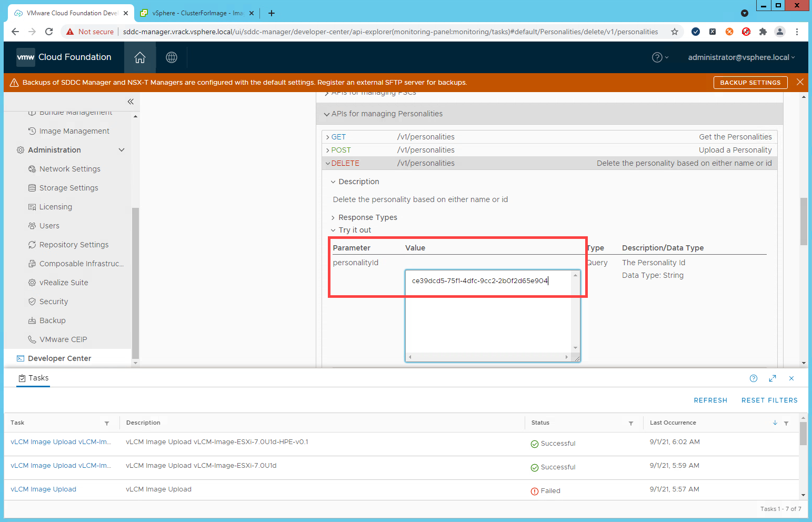Expand GET /v1/personalities row
The width and height of the screenshot is (812, 522).
[x=549, y=137]
